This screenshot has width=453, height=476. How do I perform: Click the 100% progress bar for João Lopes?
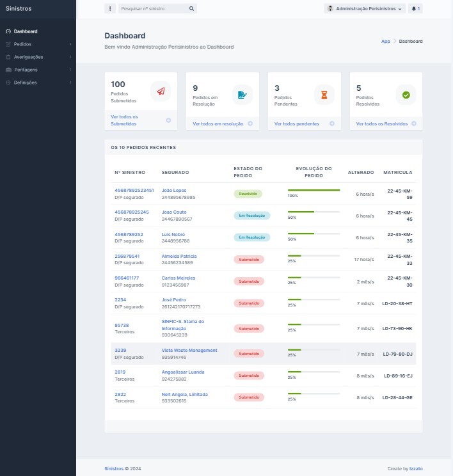pyautogui.click(x=314, y=190)
